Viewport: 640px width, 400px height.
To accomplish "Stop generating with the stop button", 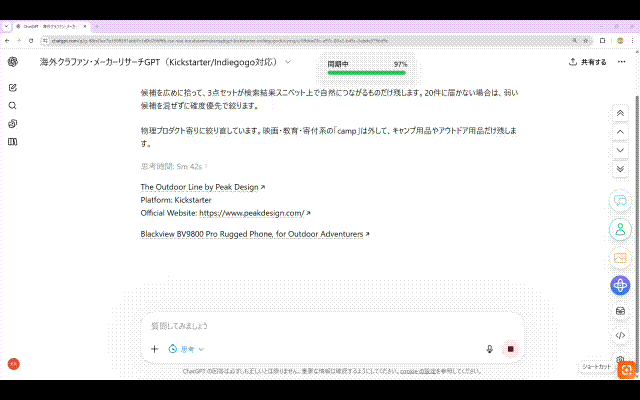I will tap(511, 349).
